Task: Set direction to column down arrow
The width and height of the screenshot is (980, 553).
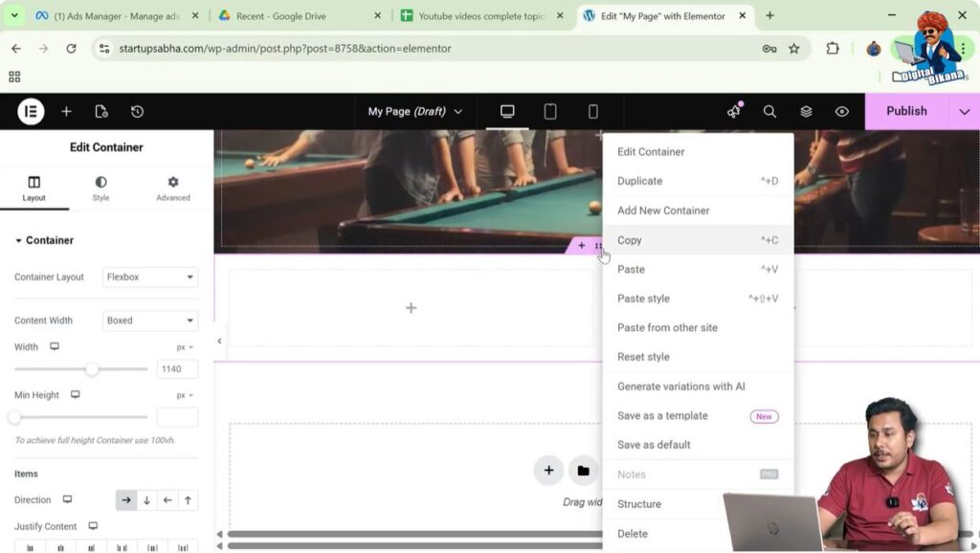Action: (x=146, y=499)
